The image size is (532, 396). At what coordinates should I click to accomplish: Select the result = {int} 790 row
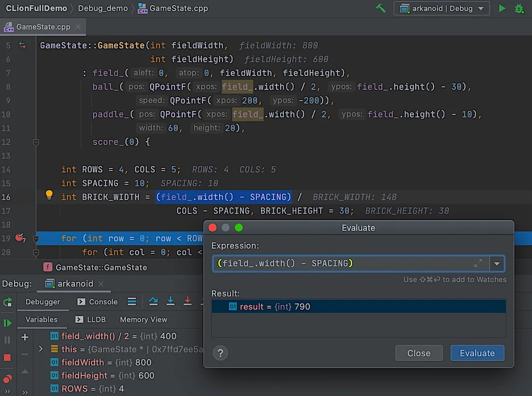click(x=359, y=306)
